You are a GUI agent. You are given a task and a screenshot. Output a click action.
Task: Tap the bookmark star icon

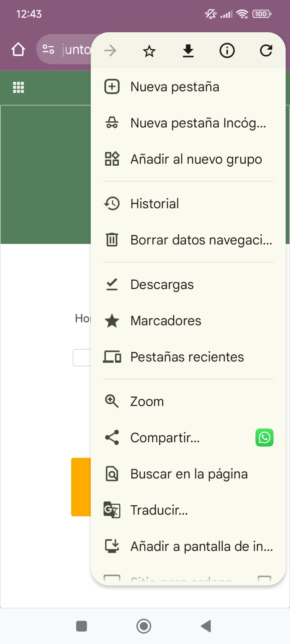tap(149, 51)
